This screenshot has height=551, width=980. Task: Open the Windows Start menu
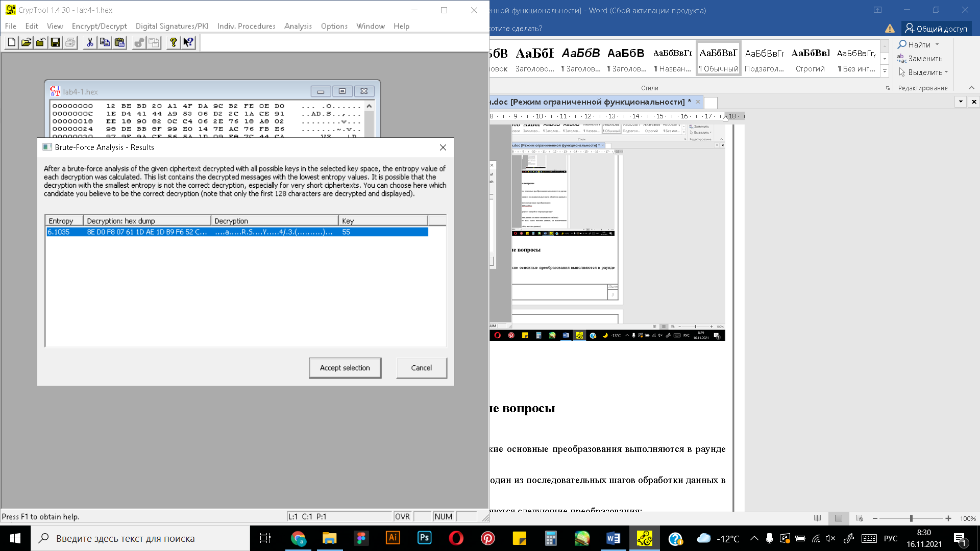(x=15, y=538)
